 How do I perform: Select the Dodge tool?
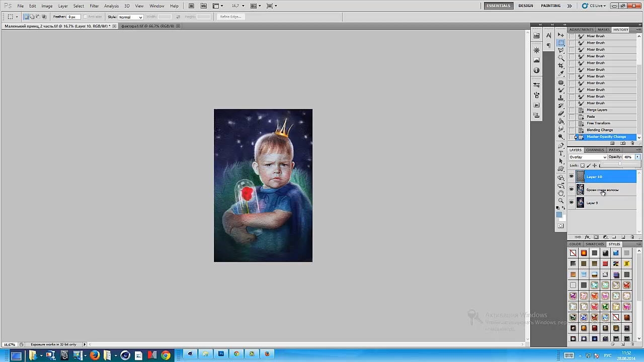point(561,136)
